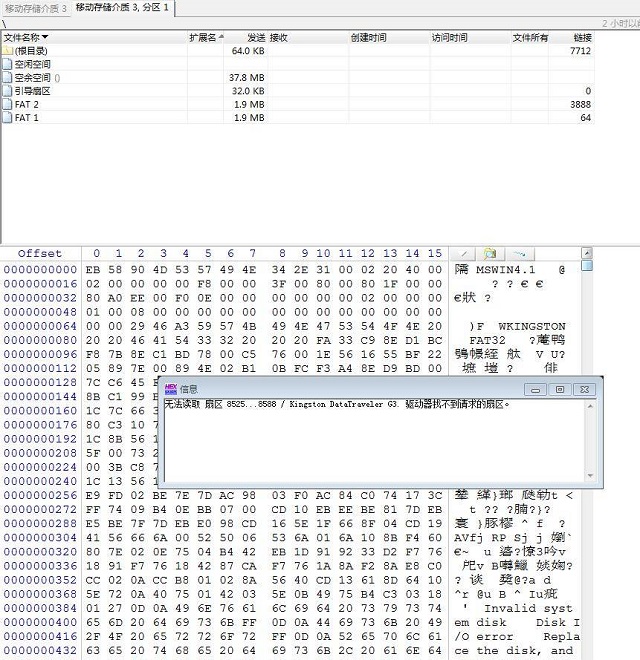Image resolution: width=640 pixels, height=660 pixels.
Task: Click the 'ce the disk, and' decoded text
Action: pyautogui.click(x=514, y=651)
